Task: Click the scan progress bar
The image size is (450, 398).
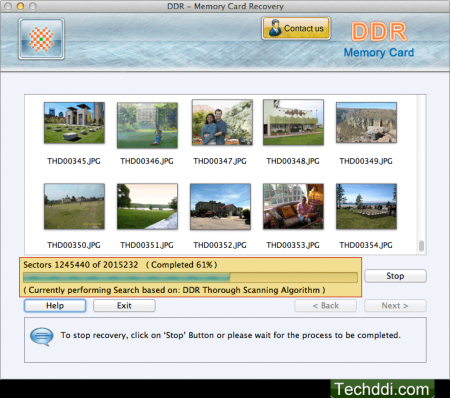Action: tap(190, 277)
